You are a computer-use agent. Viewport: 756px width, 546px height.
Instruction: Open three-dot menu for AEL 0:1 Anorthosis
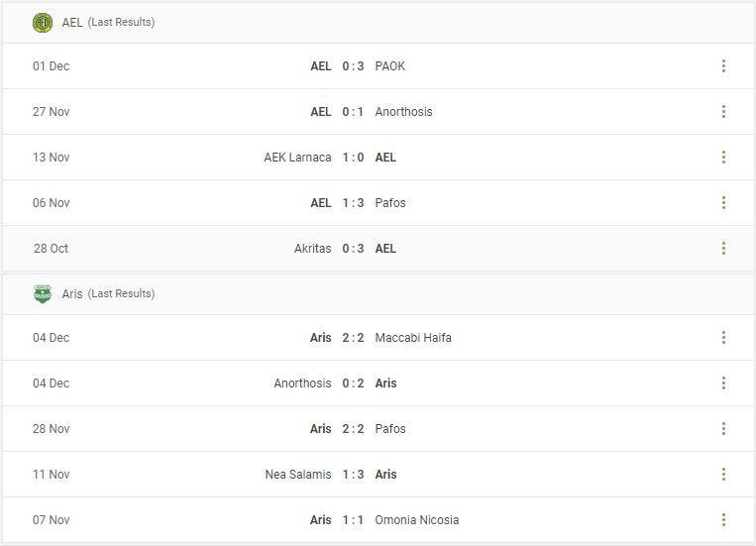(x=723, y=112)
